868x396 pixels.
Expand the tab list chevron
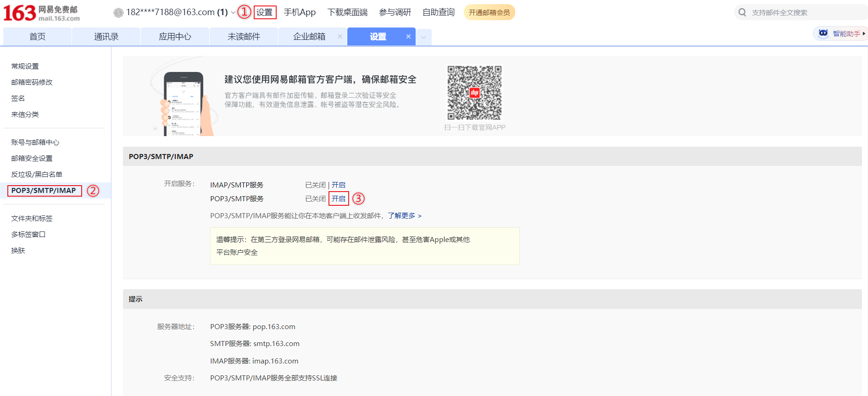(x=423, y=37)
